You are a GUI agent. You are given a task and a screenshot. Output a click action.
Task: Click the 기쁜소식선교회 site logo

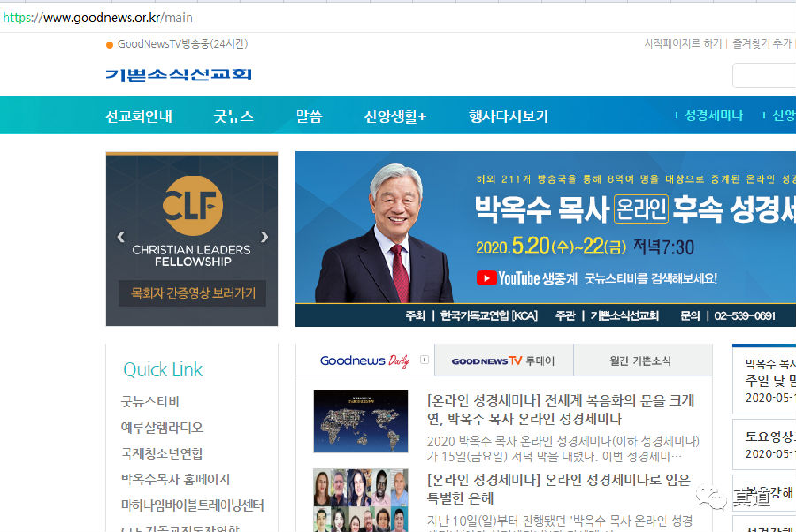pos(178,74)
